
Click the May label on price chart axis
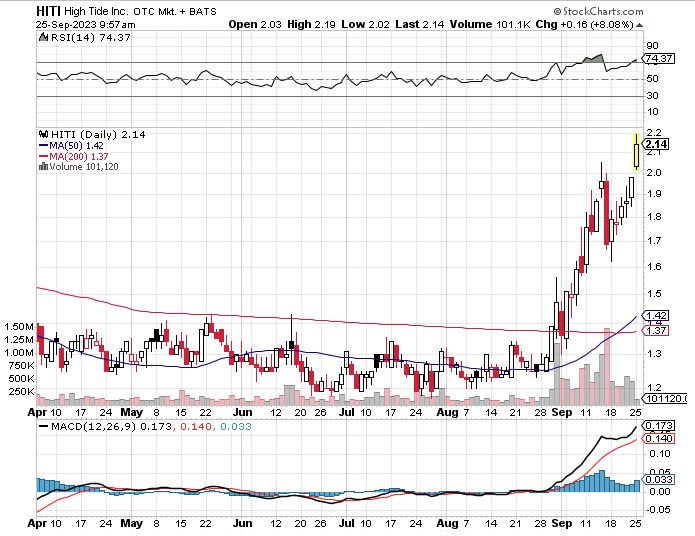[132, 412]
